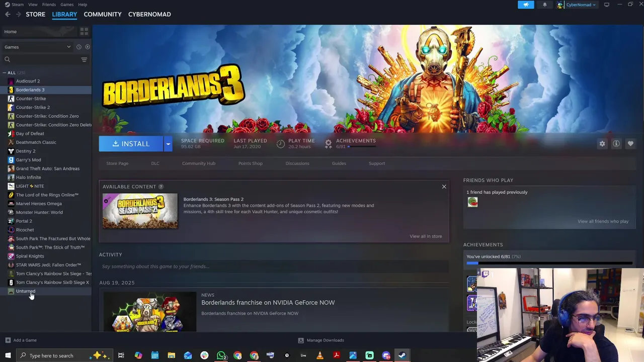Open Borderlands GeForce NOW news thumbnail
This screenshot has height=362, width=644.
150,312
